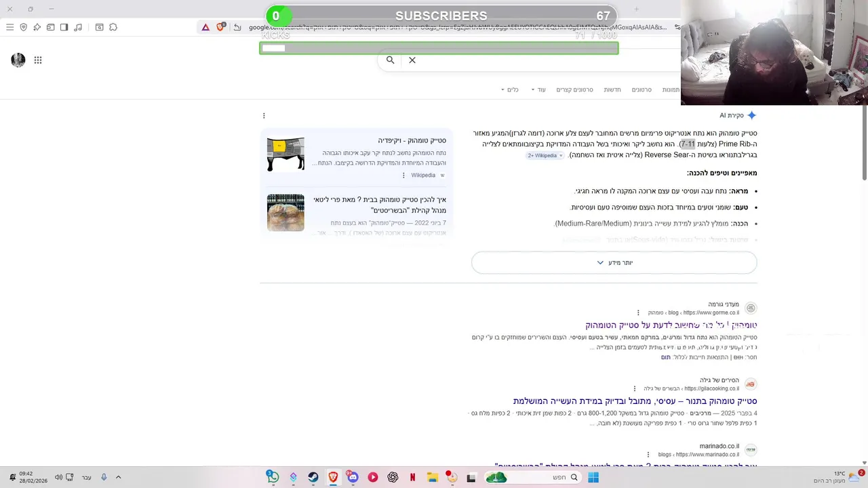Open three-dot menu for marinado.co.il result
868x488 pixels.
(x=648, y=455)
